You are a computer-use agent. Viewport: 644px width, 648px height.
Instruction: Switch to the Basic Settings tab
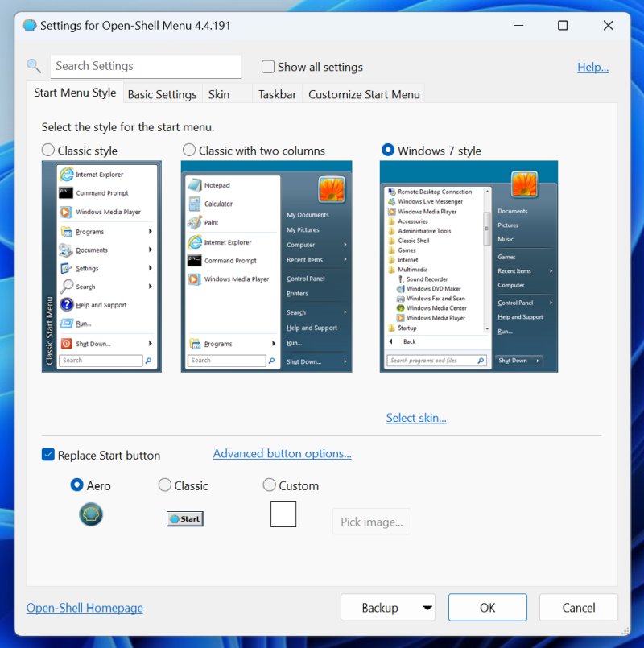pyautogui.click(x=162, y=94)
